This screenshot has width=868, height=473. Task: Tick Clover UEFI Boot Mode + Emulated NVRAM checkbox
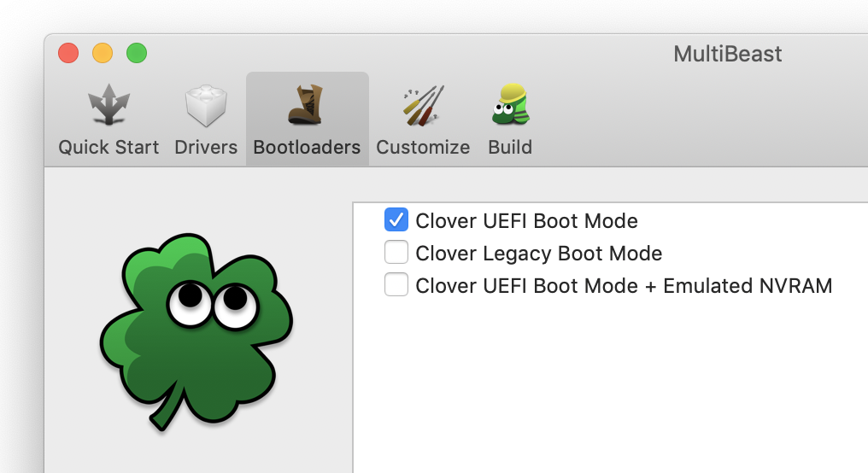click(396, 284)
